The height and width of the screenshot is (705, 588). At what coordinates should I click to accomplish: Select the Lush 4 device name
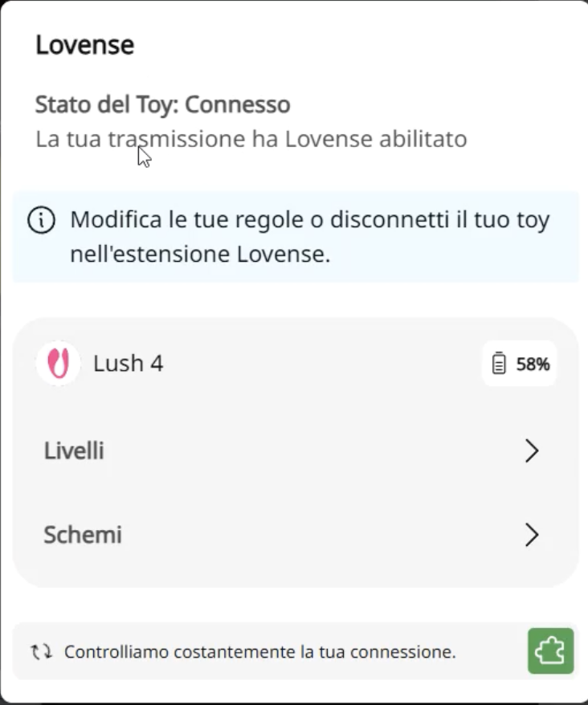click(129, 364)
